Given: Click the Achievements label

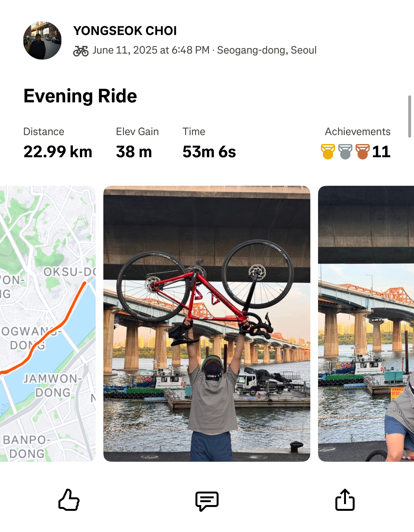Looking at the screenshot, I should [x=358, y=132].
